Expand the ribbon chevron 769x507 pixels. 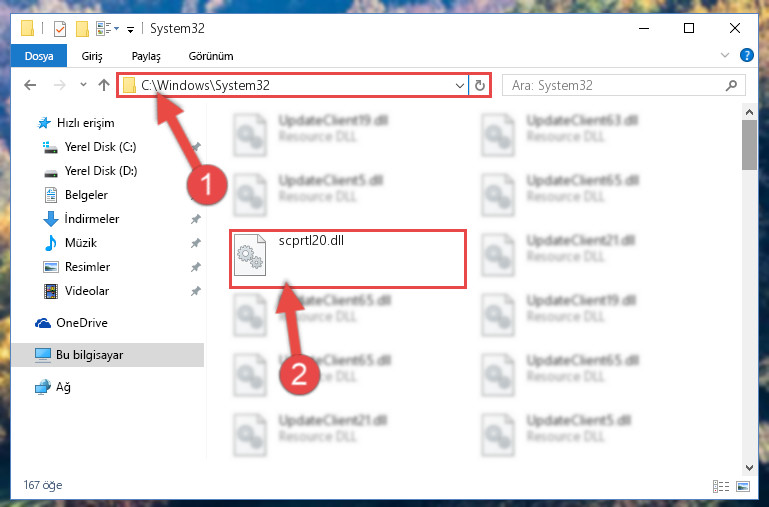pyautogui.click(x=725, y=55)
